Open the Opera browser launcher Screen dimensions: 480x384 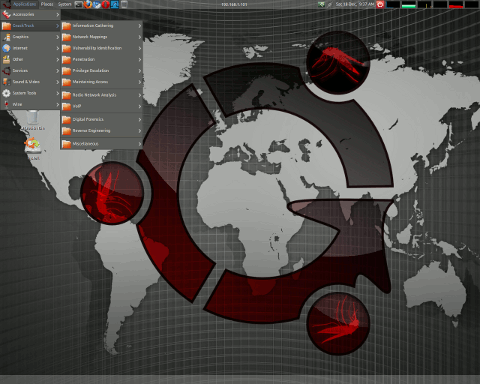[106, 4]
